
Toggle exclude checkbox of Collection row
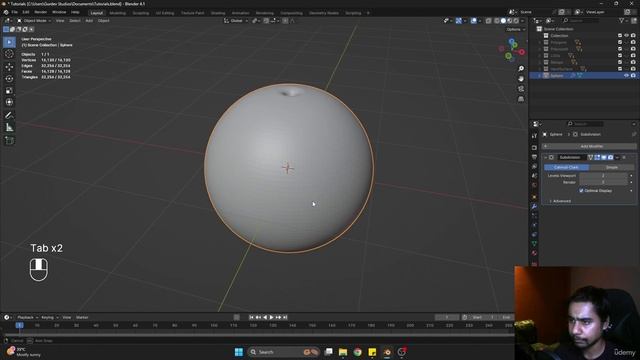click(x=620, y=36)
